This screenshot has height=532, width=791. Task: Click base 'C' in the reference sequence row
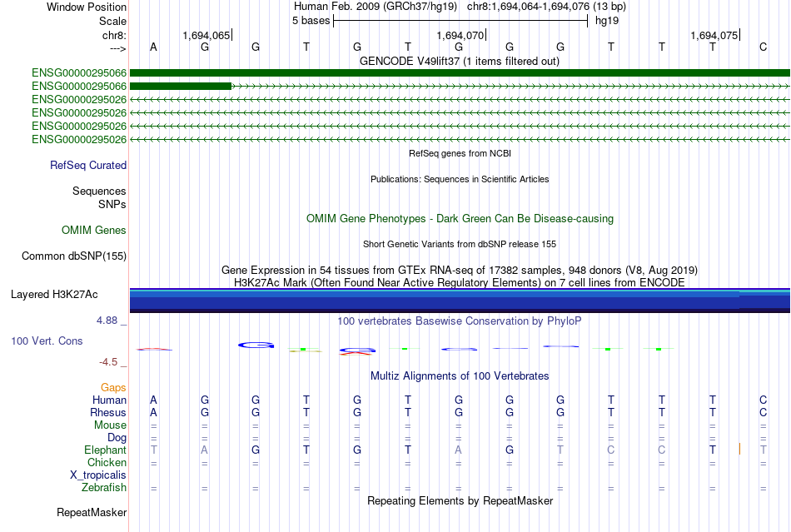pos(763,47)
